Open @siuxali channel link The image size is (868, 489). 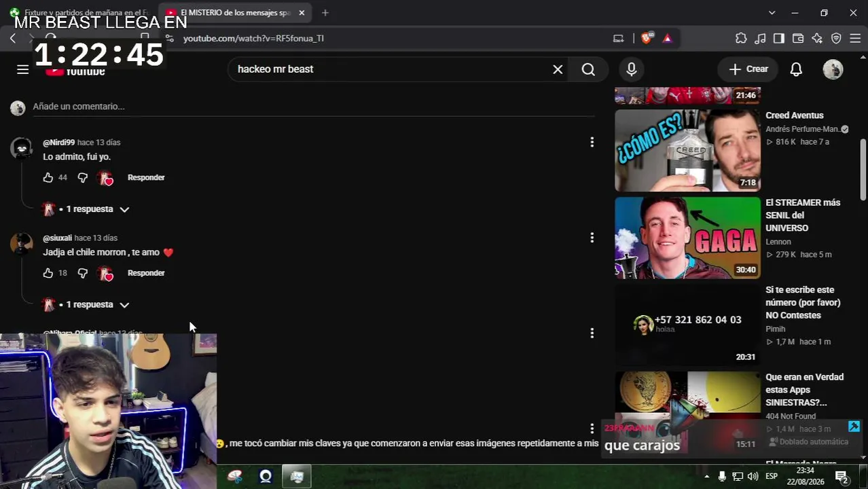tap(57, 238)
